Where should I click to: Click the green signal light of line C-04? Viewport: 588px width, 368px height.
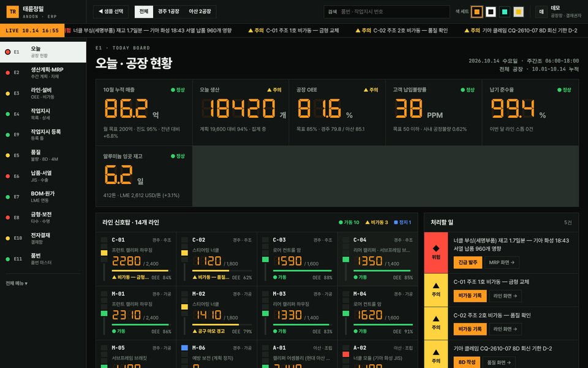pyautogui.click(x=345, y=259)
